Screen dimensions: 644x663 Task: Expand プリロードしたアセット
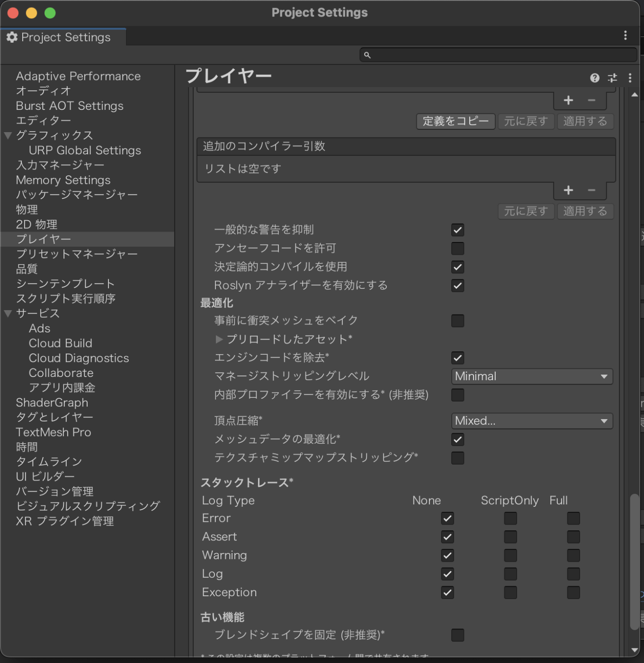[219, 339]
